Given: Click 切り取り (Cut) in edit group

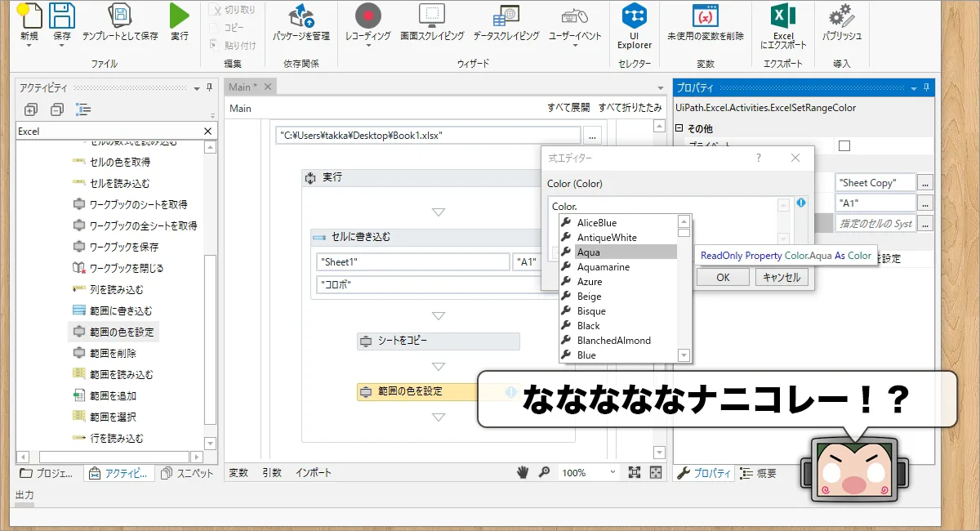Looking at the screenshot, I should [233, 10].
